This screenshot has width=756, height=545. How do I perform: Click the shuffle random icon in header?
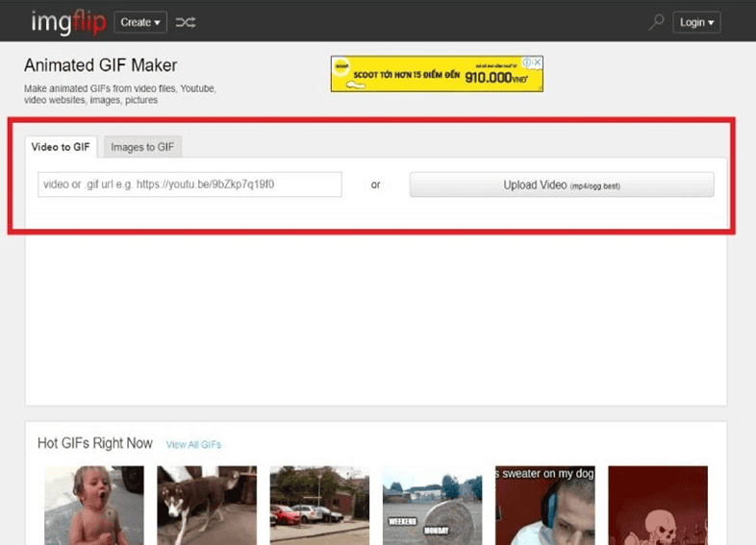[186, 22]
